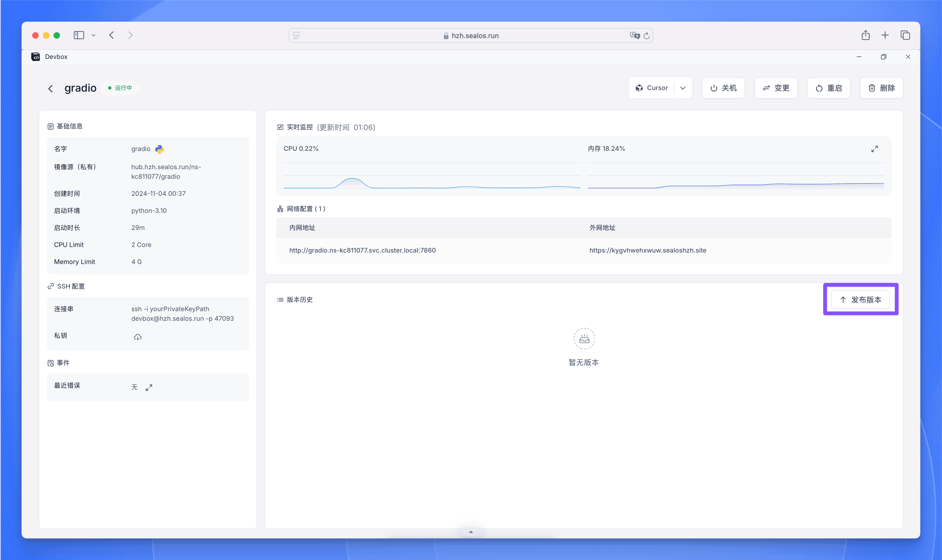Minimize the Safari window with yellow button

point(46,35)
